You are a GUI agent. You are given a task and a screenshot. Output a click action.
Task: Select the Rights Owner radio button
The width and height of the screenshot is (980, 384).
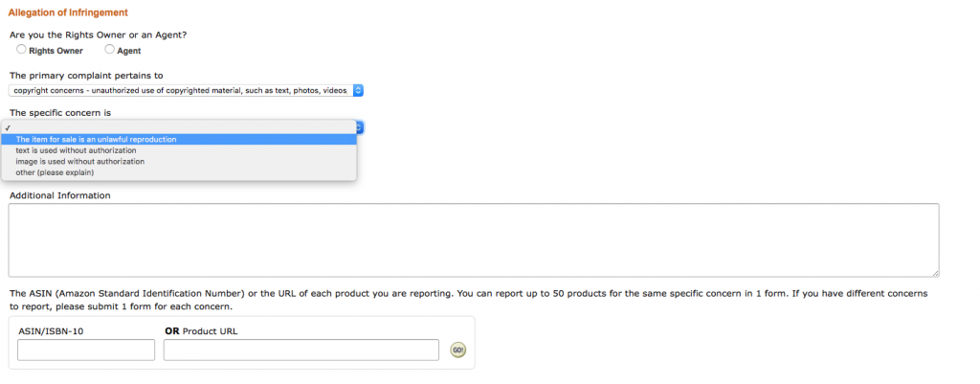point(21,50)
